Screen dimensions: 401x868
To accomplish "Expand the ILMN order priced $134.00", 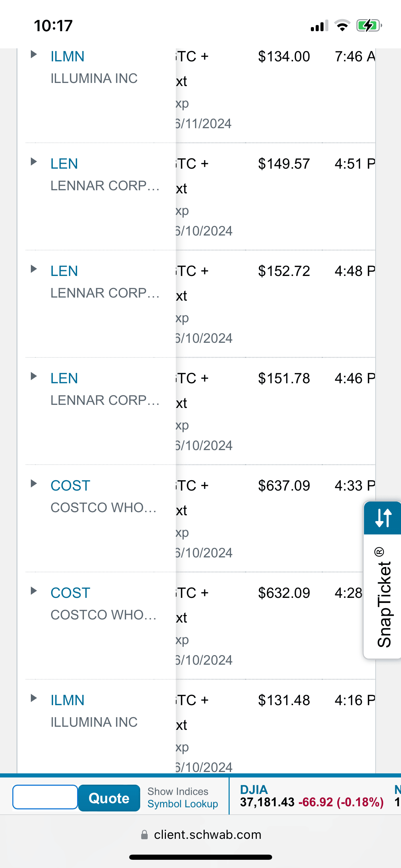I will click(x=34, y=54).
